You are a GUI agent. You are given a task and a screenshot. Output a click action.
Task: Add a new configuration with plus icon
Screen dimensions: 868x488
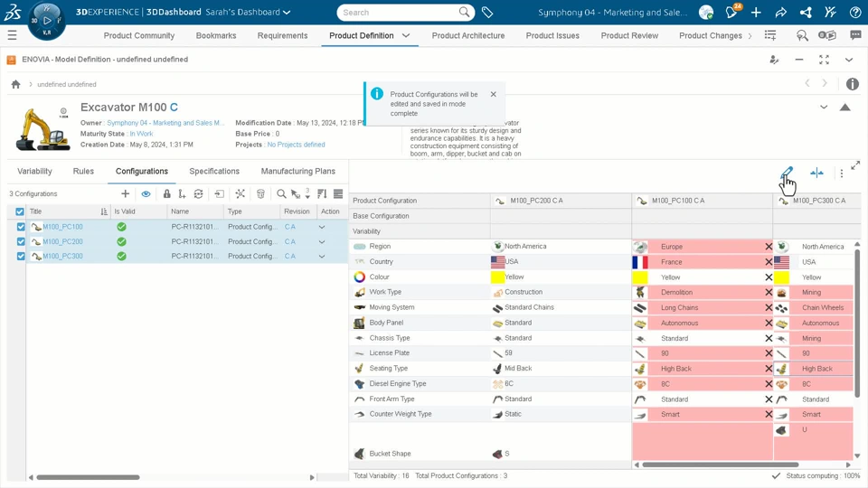point(125,193)
